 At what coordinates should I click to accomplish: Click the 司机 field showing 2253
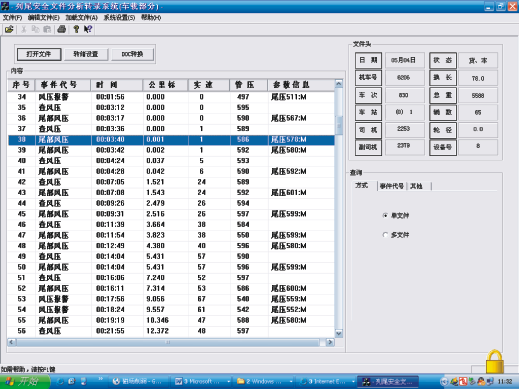(405, 129)
